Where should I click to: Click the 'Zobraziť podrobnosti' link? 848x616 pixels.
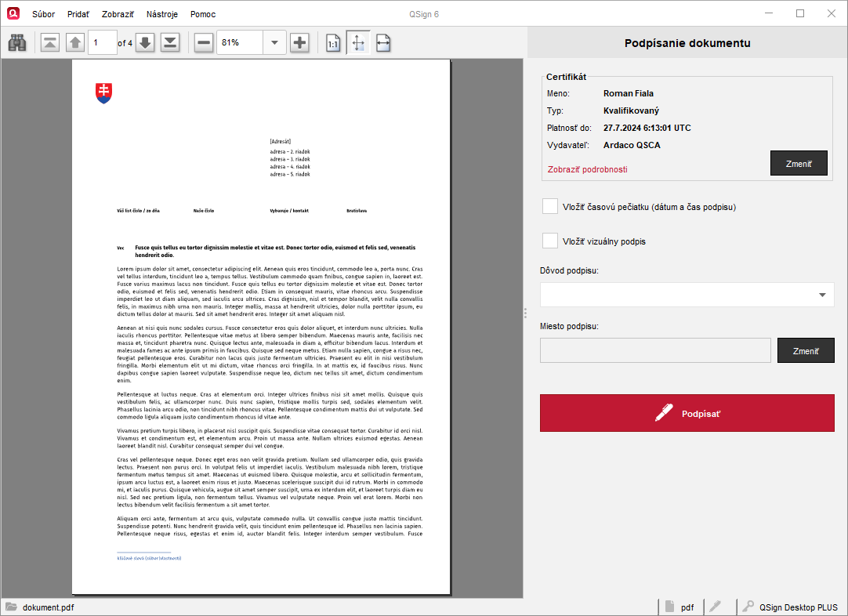pos(587,169)
